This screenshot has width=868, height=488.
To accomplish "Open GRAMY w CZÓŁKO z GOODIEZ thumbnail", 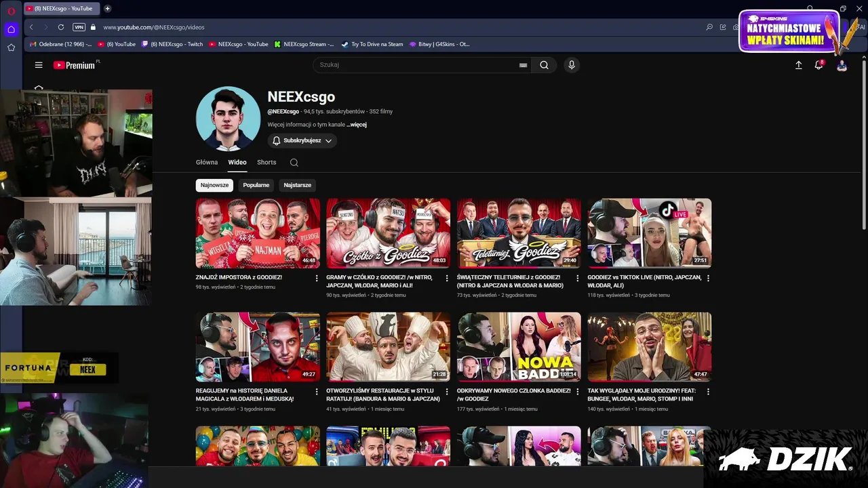I will click(388, 233).
